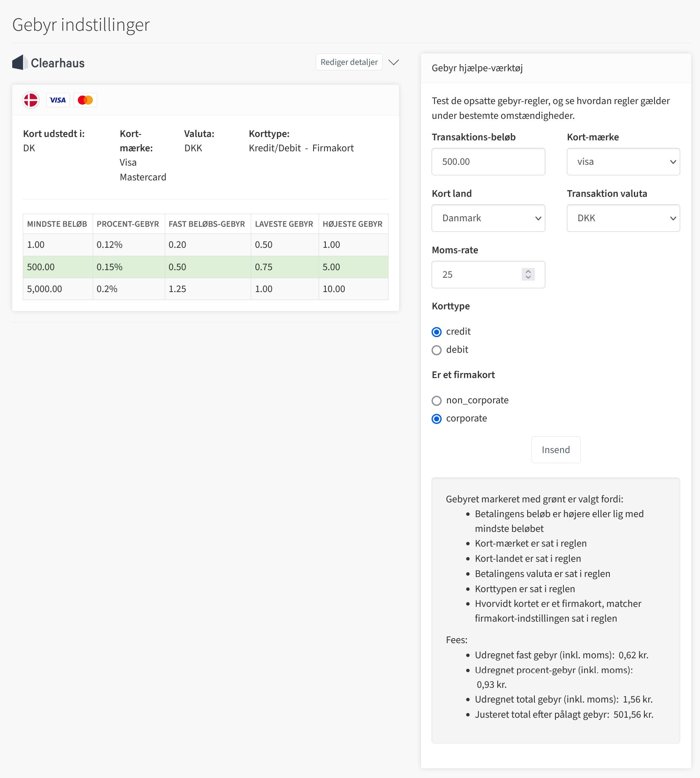The width and height of the screenshot is (700, 778).
Task: Open the Transaktion valuta dropdown showing DKK
Action: [x=623, y=218]
